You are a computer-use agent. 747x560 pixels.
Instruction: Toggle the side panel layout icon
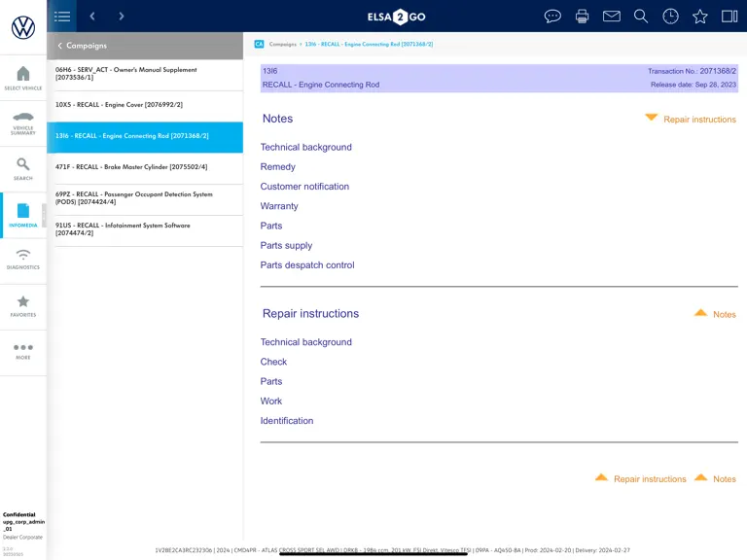pos(729,17)
